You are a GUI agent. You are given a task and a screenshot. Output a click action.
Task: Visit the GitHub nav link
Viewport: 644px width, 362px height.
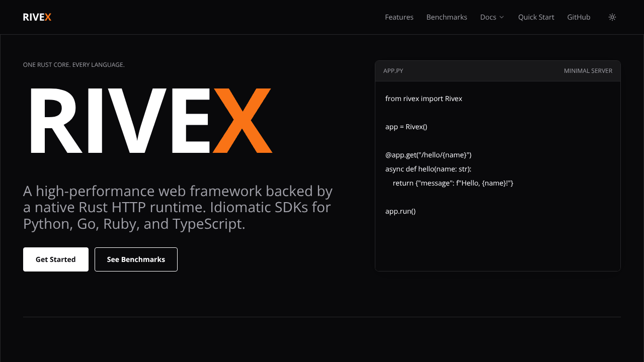pos(579,17)
